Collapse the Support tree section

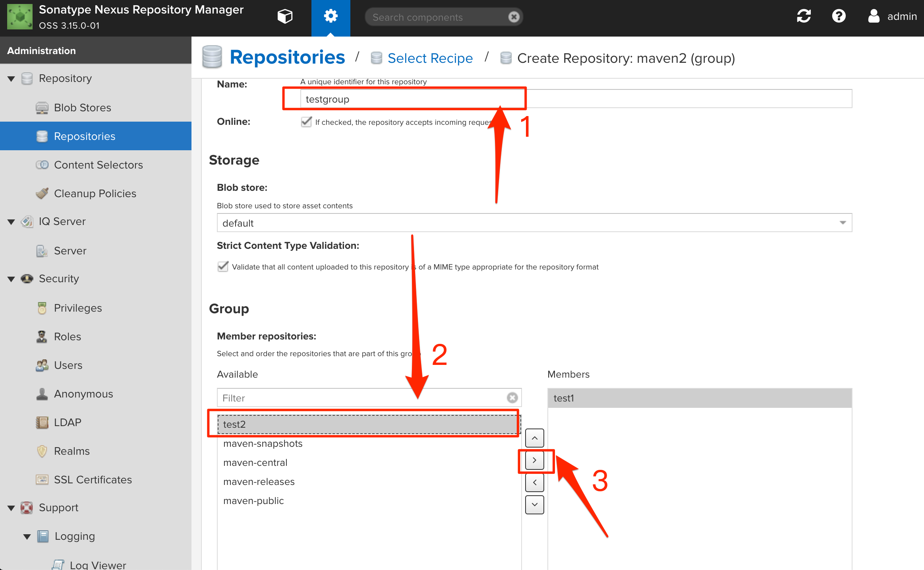pyautogui.click(x=11, y=508)
